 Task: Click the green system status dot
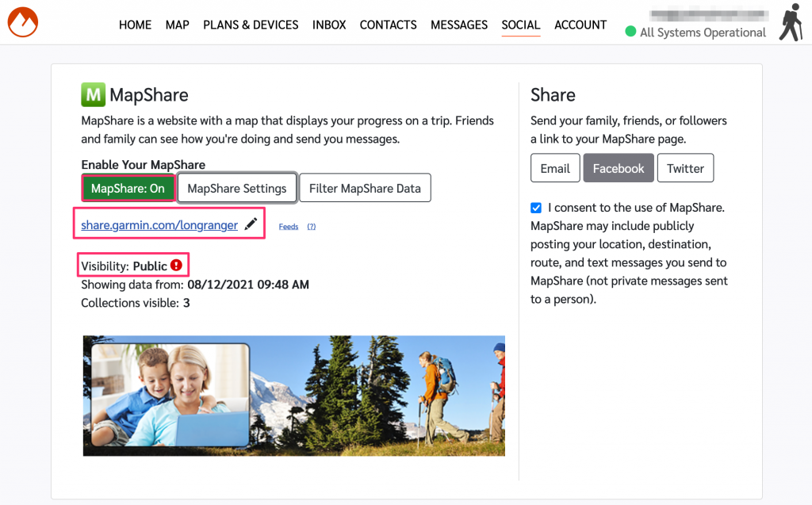click(630, 32)
